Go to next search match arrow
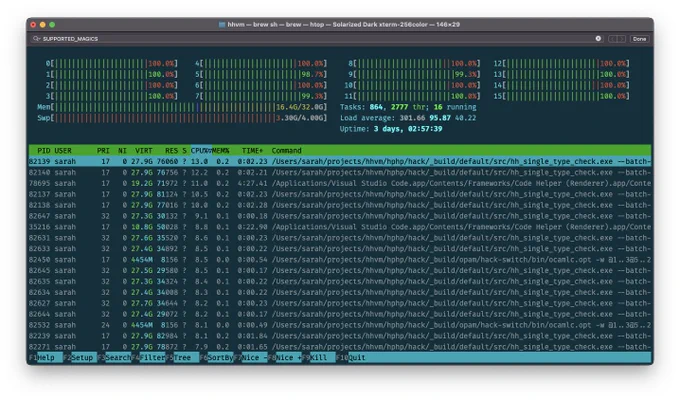Viewport: 680px width, 400px height. pos(621,39)
